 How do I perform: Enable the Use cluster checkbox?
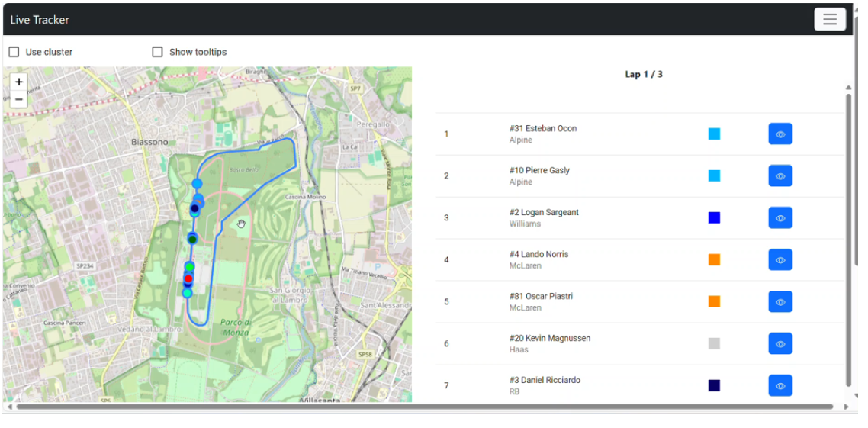coord(14,52)
